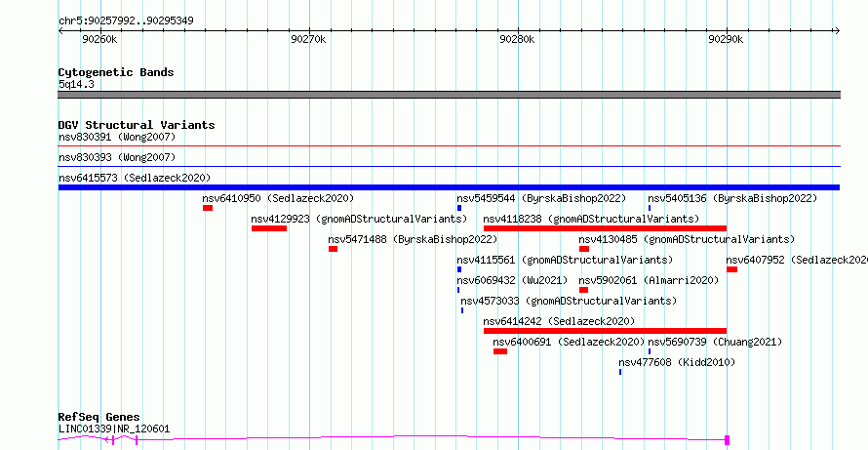Click the thin red nsv830391 variant line
Screen dimensions: 868x450
[449, 146]
